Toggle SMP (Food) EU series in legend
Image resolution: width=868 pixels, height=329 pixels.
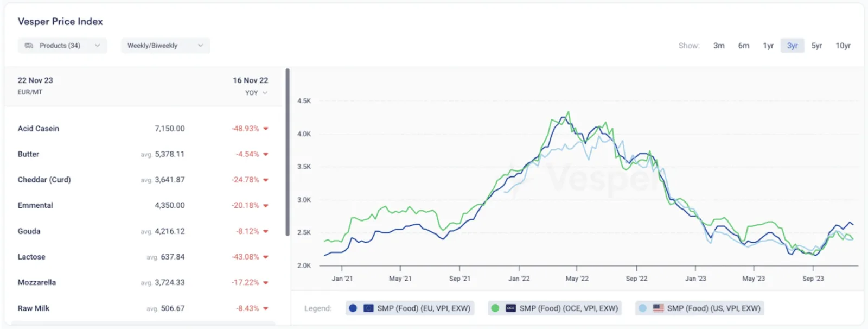(410, 308)
